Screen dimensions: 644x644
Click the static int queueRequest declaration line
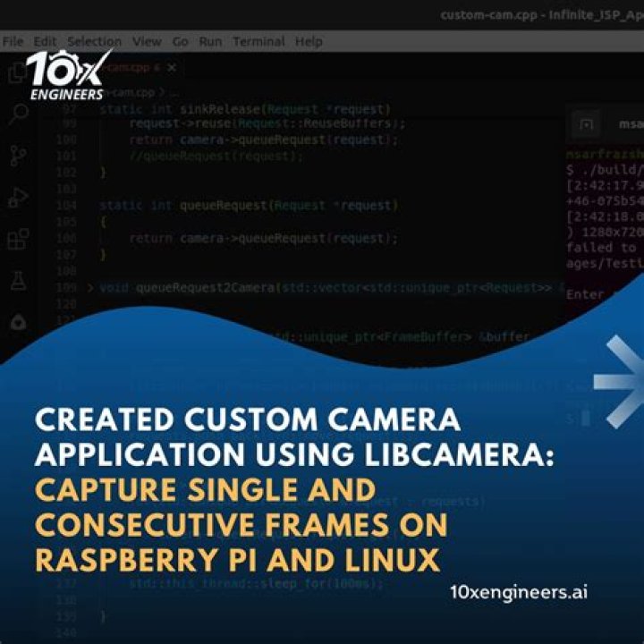click(x=249, y=205)
